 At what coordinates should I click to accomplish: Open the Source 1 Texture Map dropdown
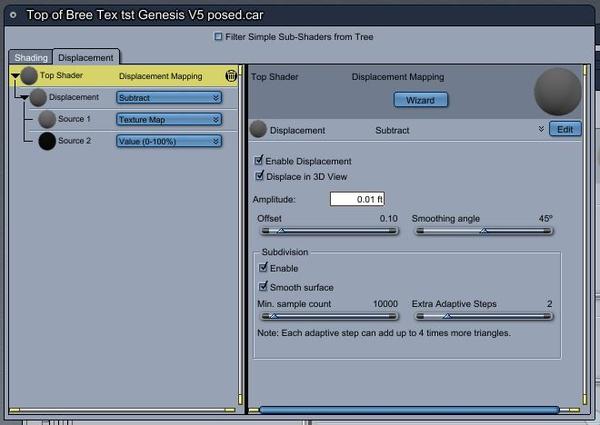(x=169, y=119)
